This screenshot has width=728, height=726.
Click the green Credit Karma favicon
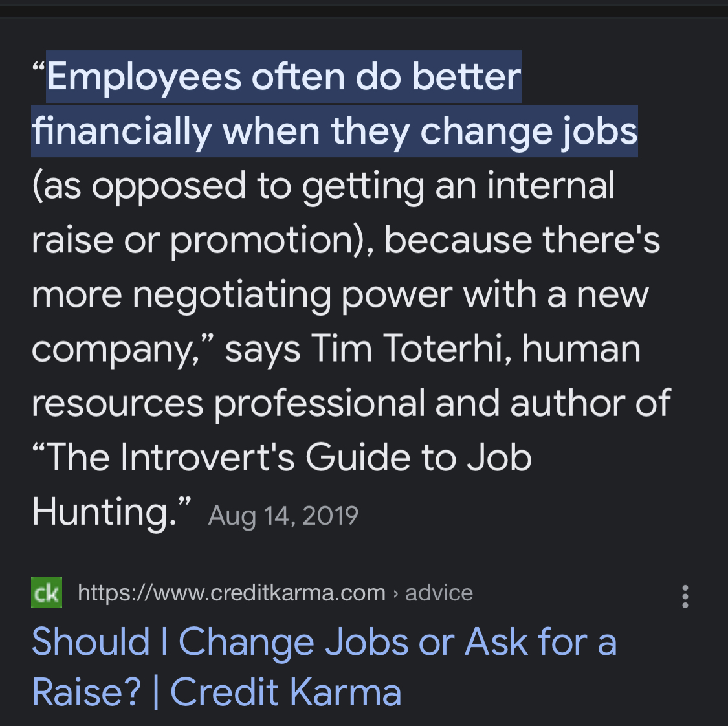pos(47,592)
